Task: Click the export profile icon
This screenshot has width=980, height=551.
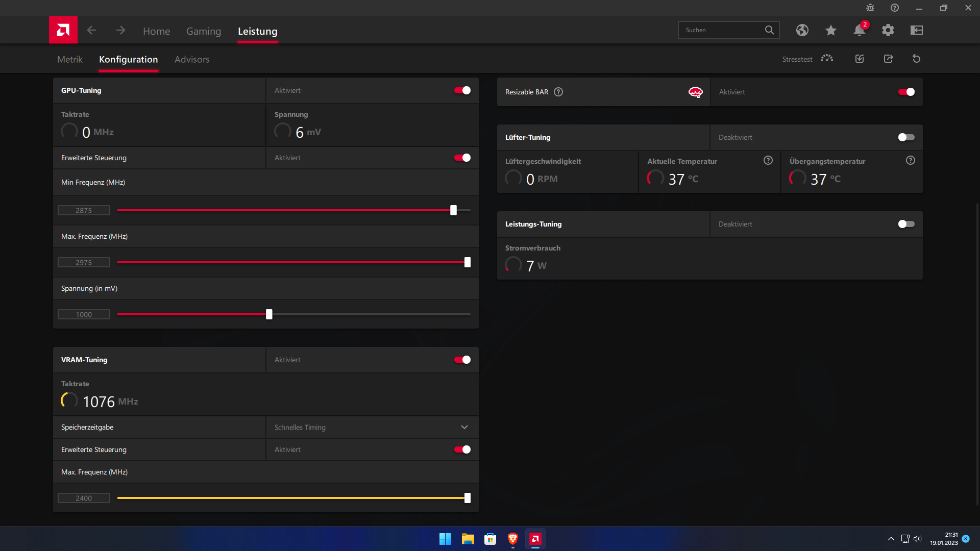Action: point(888,59)
